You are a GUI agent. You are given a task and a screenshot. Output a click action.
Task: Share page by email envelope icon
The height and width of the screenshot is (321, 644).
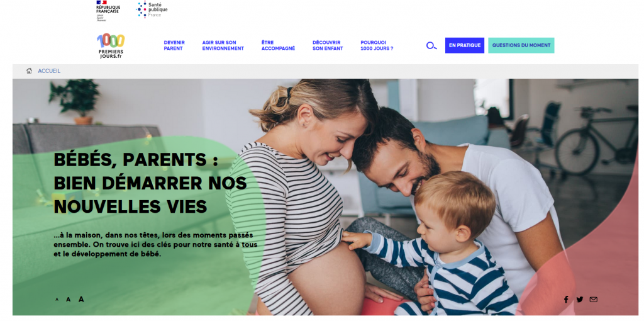click(x=594, y=299)
